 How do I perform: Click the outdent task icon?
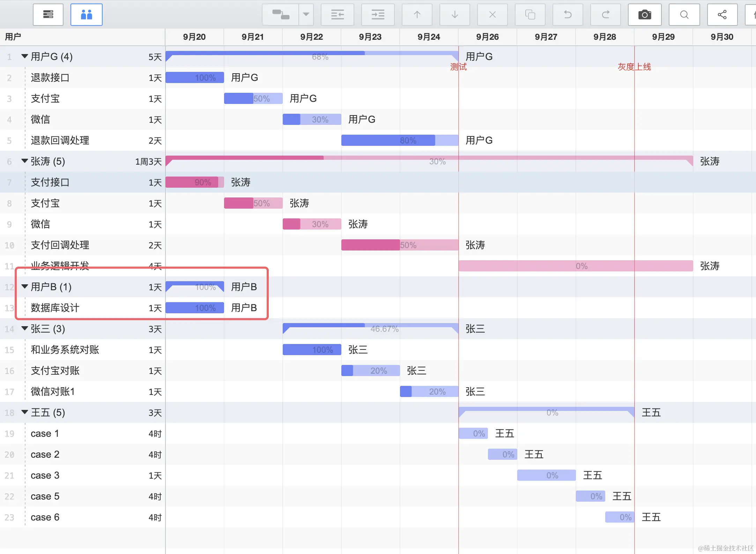337,15
